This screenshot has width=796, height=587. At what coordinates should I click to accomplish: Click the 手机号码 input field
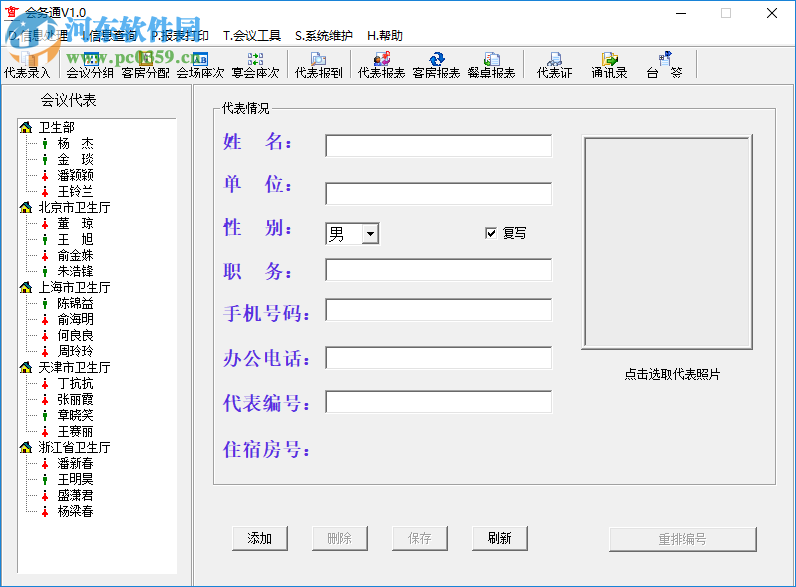[439, 310]
